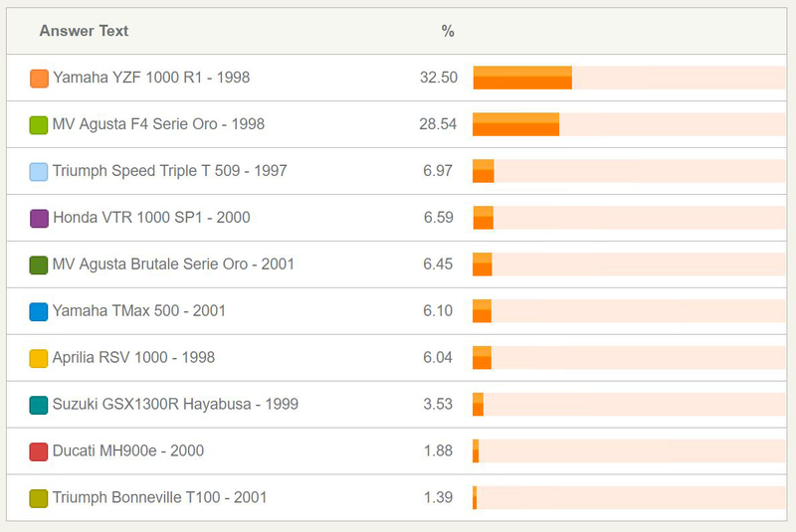Click the % column header
This screenshot has height=532, width=796.
tap(448, 31)
